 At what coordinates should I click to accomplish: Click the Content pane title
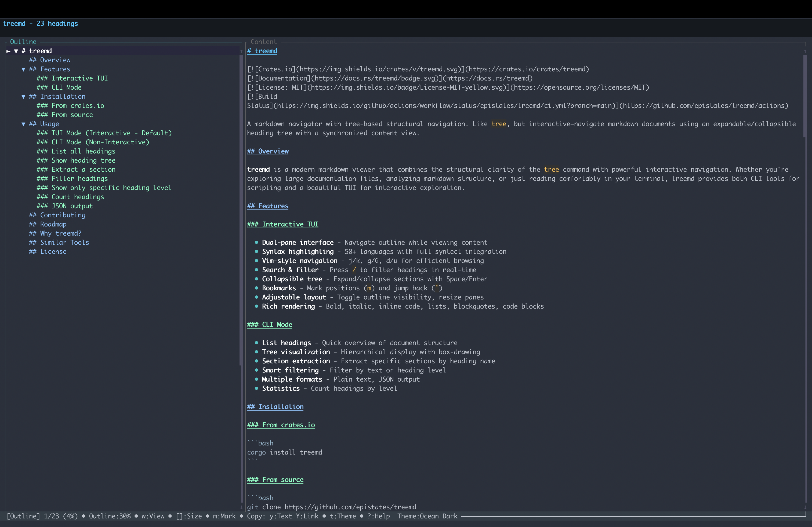tap(263, 42)
